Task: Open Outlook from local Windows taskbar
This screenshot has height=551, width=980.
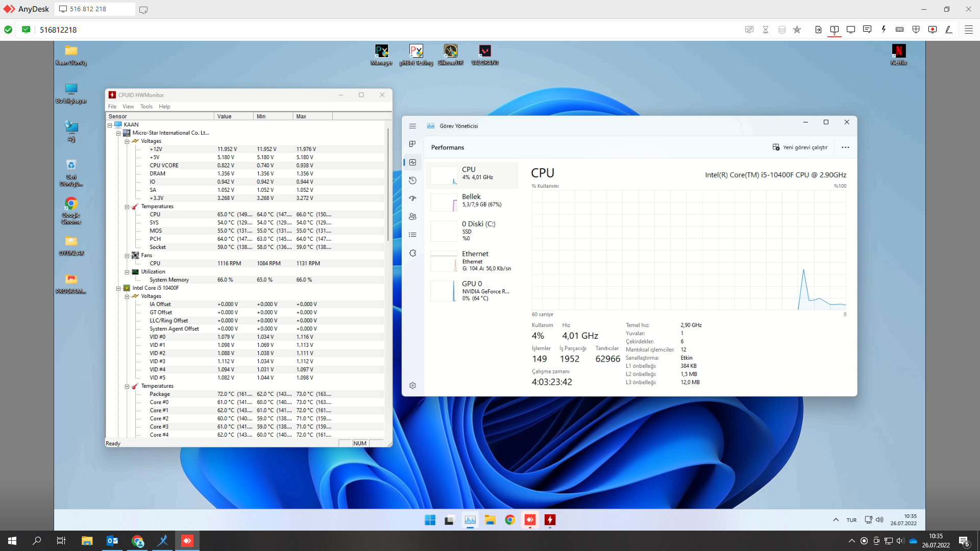Action: pyautogui.click(x=112, y=541)
